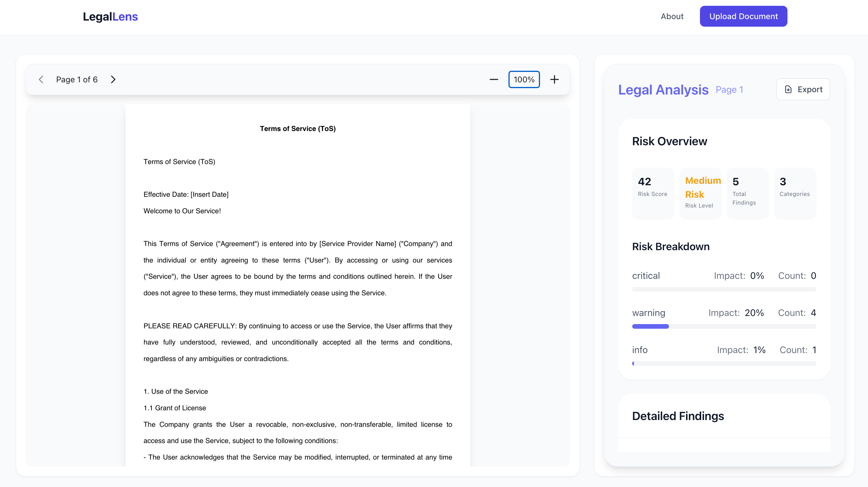Screen dimensions: 868x487
Task: Click the Page 1 of 6 indicator
Action: 77,80
